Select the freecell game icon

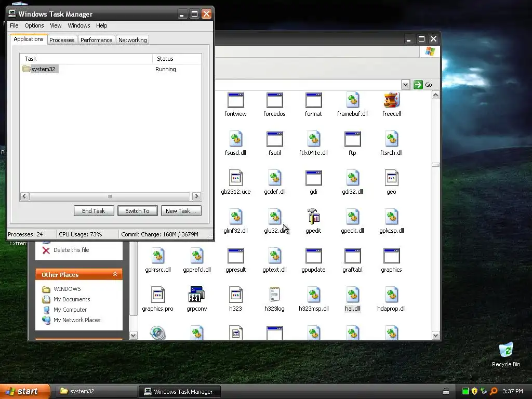(392, 100)
